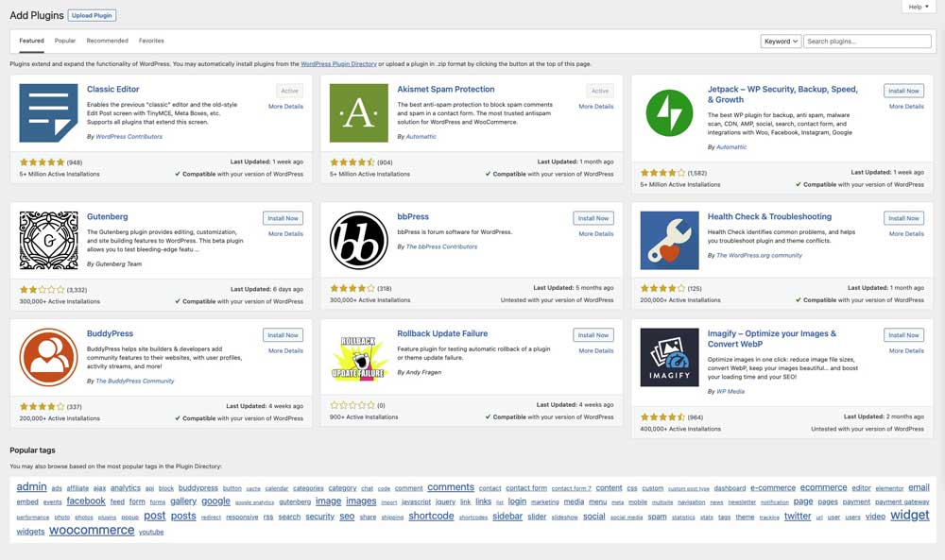The height and width of the screenshot is (560, 945).
Task: Open the Gutenberg plugin icon
Action: (x=48, y=240)
